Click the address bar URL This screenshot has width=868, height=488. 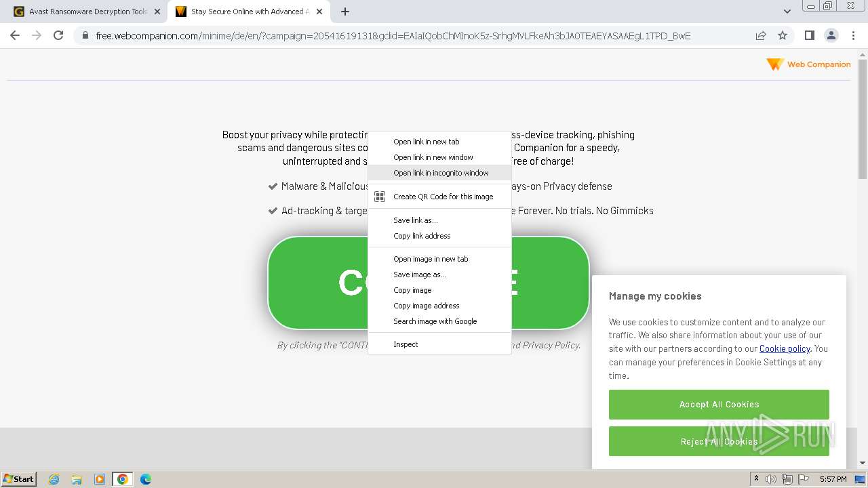(393, 36)
